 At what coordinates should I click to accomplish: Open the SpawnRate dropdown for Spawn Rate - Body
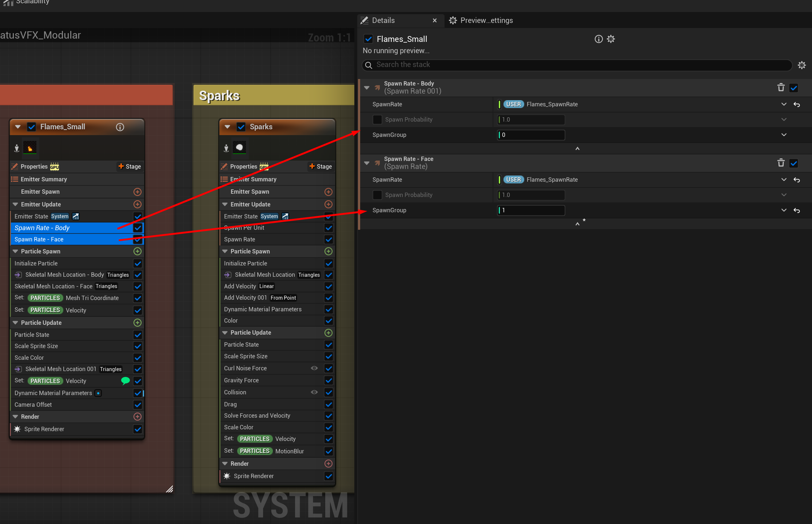784,104
